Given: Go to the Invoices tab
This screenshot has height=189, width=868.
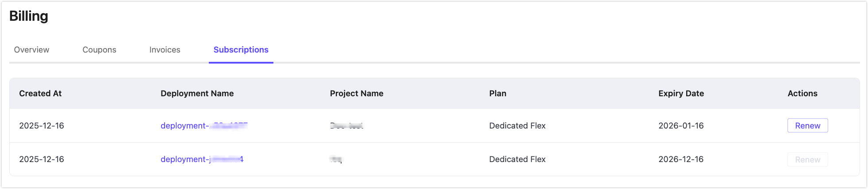Looking at the screenshot, I should pos(165,50).
